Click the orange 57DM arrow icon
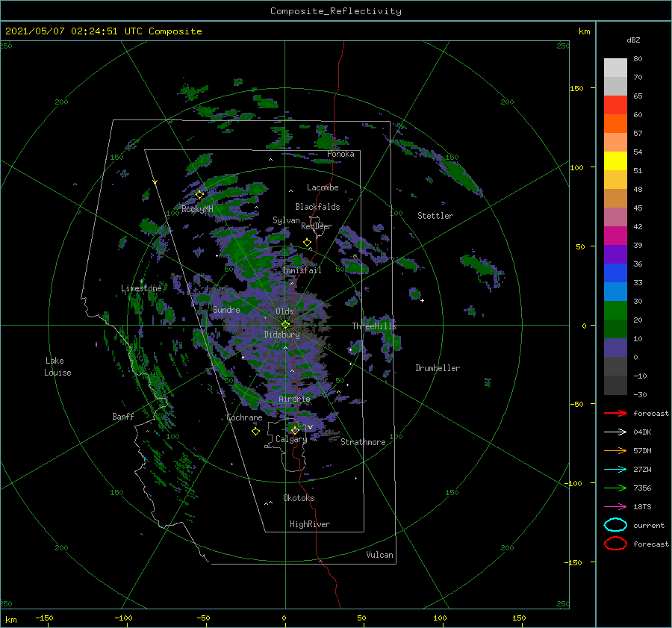This screenshot has height=628, width=672. pos(615,450)
